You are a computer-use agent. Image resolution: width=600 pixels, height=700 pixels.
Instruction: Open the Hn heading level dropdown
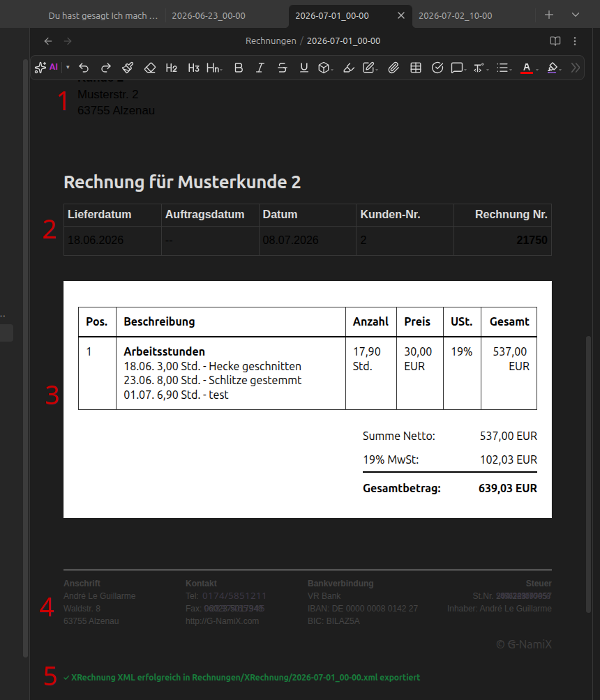point(214,68)
